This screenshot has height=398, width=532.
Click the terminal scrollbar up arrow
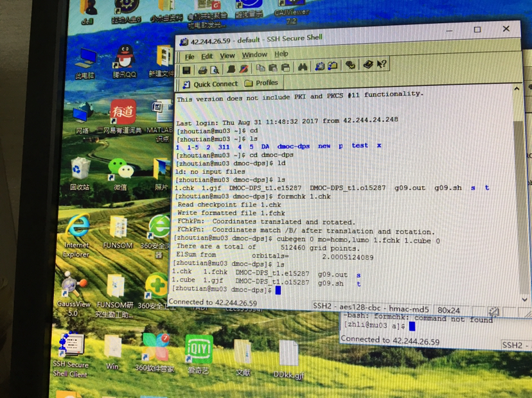tap(517, 89)
